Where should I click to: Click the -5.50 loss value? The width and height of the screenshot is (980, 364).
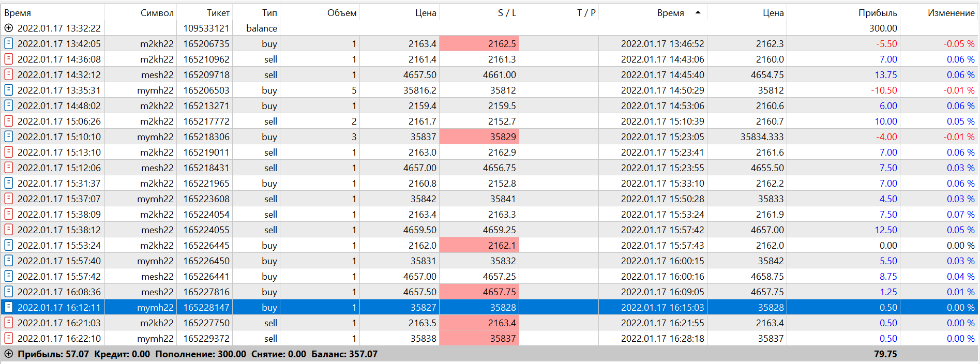point(886,44)
